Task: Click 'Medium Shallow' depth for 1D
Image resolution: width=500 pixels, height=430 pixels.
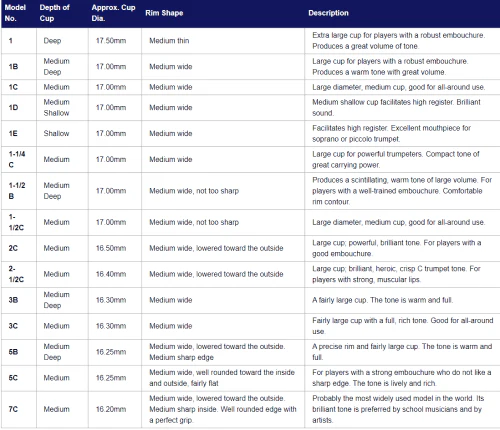Action: pyautogui.click(x=56, y=107)
